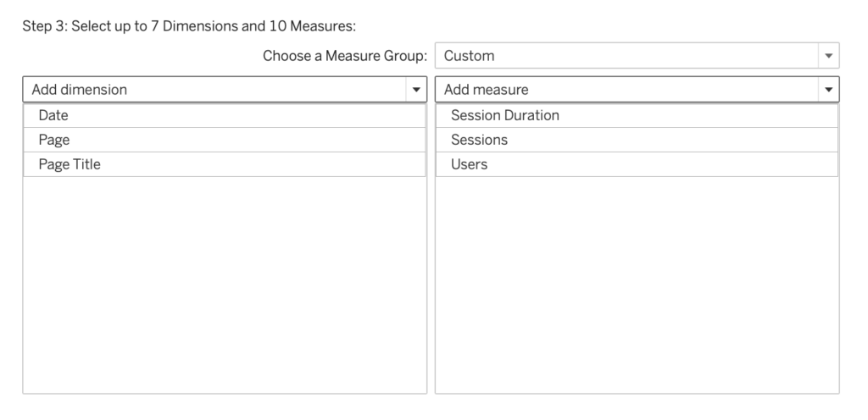Expand the Add dimension dropdown arrow
The image size is (868, 420).
coord(415,89)
